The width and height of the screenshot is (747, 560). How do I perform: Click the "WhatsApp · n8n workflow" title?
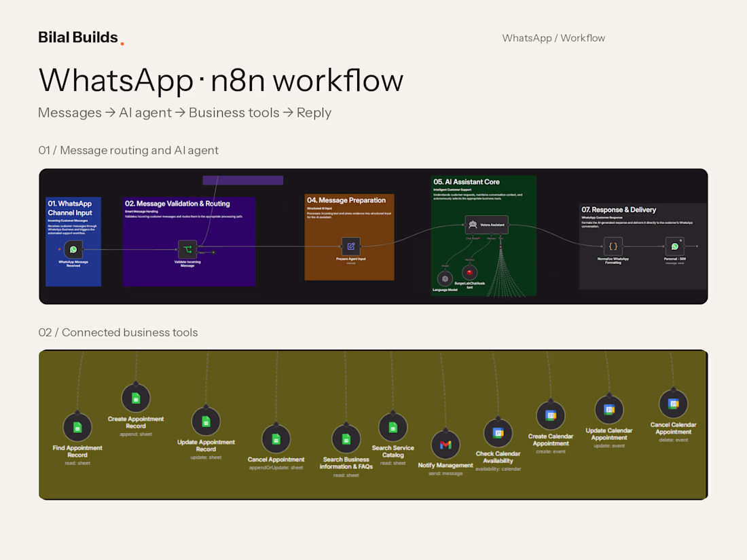[221, 80]
